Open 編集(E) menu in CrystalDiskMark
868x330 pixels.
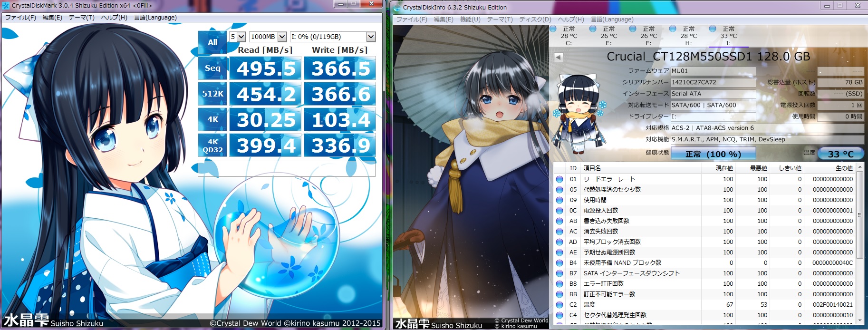click(x=52, y=18)
